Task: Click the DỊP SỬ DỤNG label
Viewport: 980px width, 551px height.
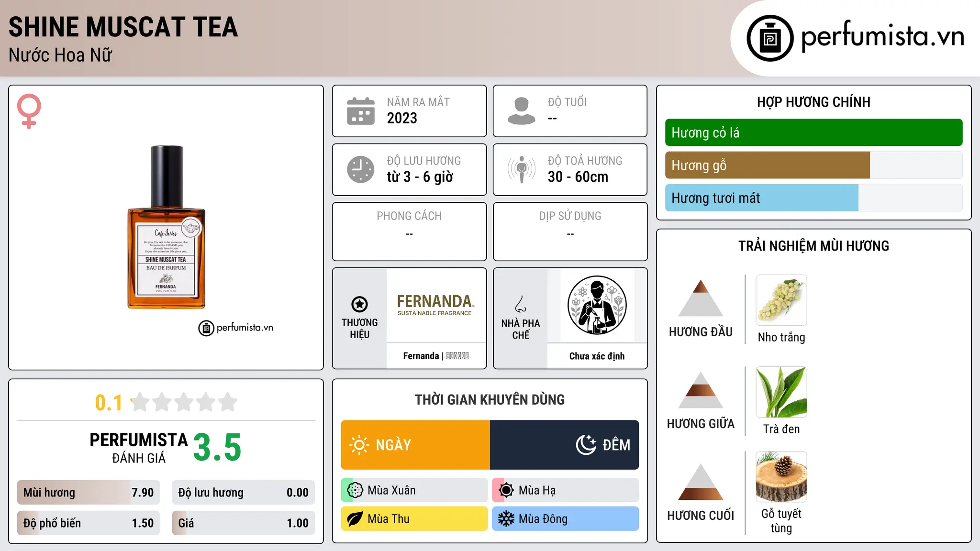Action: [x=570, y=216]
